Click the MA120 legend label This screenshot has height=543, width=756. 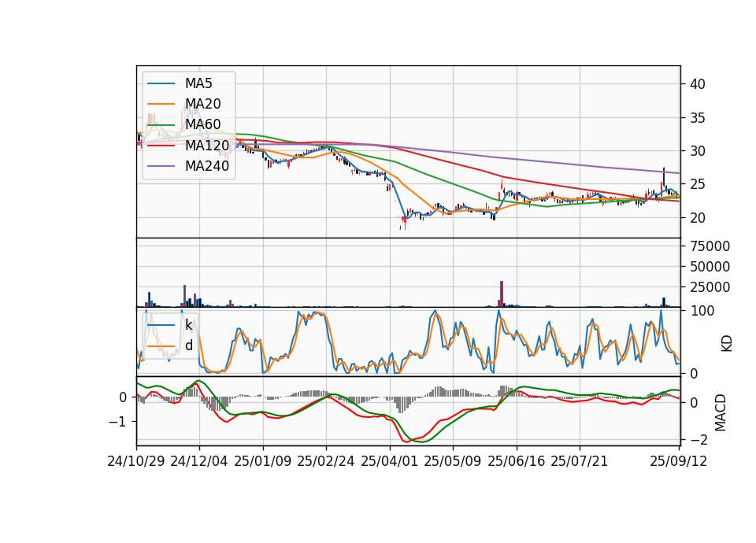(x=207, y=146)
